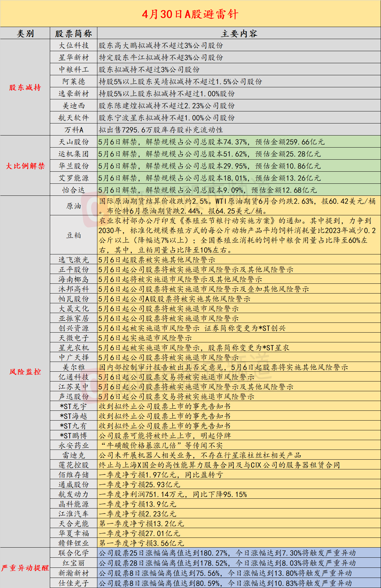
Task: Select stock name 亚振家居
Action: point(74,318)
